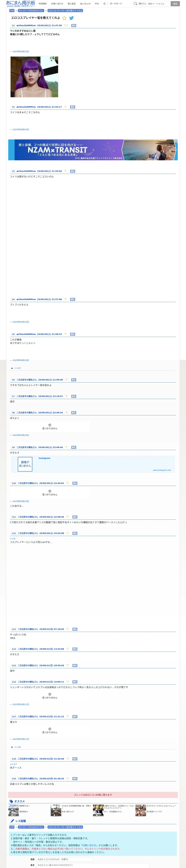Screen dimensions: 186x868
Task: Report post 12 with its 報告 button
Action: (x=75, y=533)
